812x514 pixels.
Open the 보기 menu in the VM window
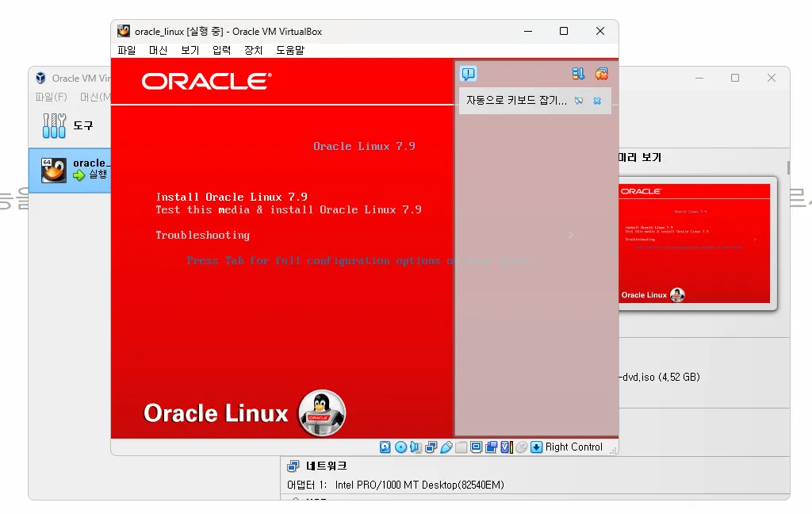click(x=190, y=50)
